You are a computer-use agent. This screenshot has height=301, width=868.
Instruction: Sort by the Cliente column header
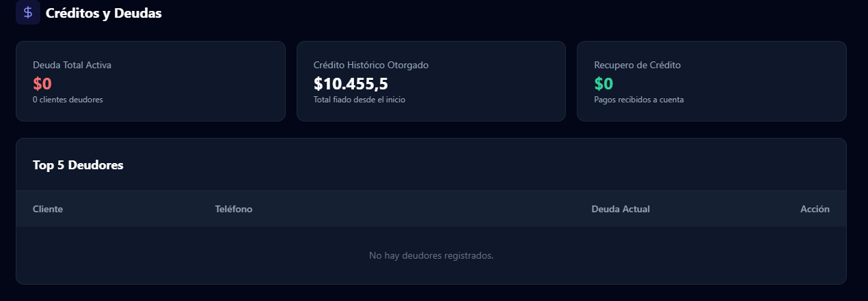[48, 209]
